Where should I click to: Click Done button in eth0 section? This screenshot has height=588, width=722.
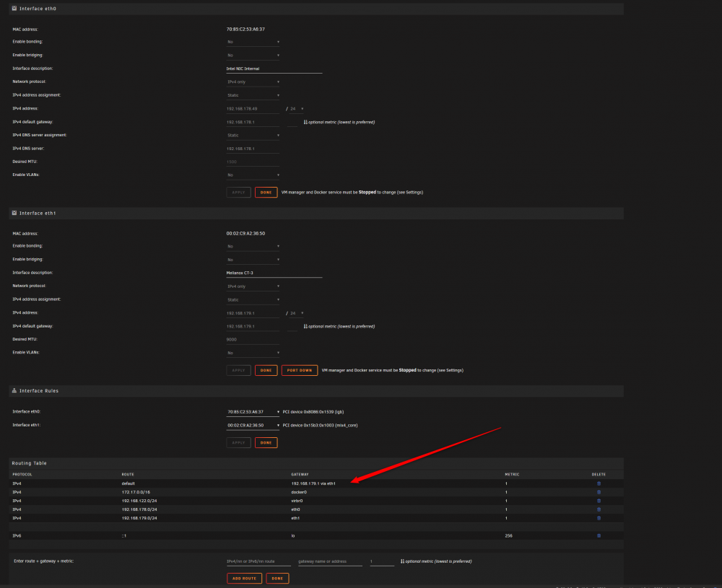266,193
